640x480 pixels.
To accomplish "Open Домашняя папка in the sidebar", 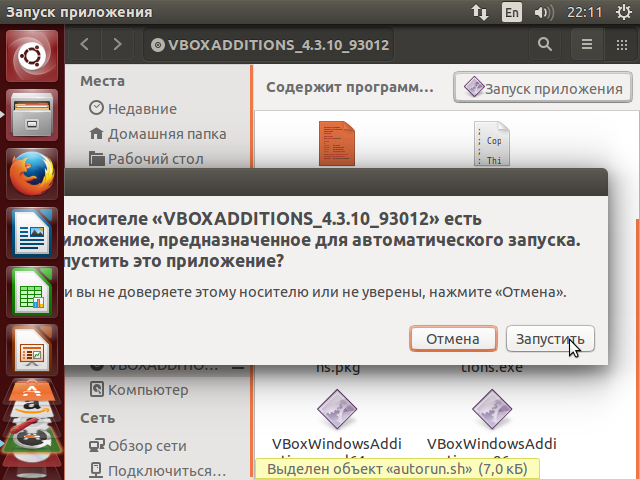I will [158, 134].
